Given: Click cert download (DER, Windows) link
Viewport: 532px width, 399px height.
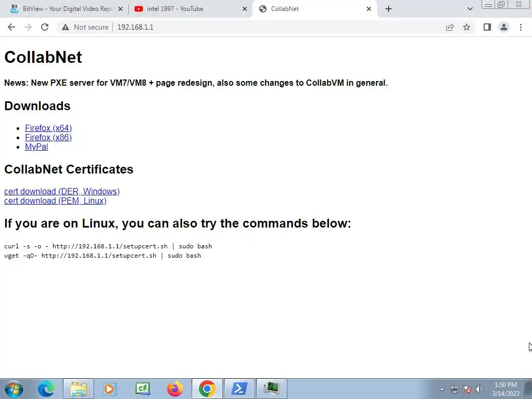Looking at the screenshot, I should (62, 191).
